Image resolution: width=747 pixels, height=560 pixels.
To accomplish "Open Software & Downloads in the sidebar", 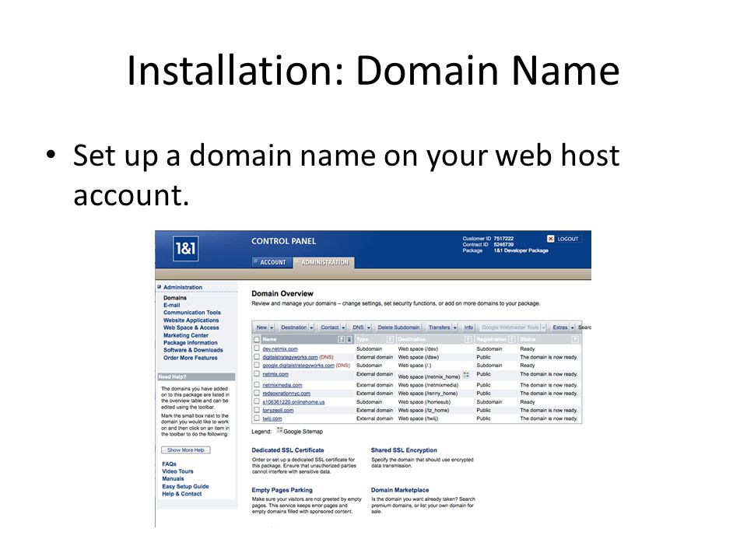I will click(x=193, y=350).
